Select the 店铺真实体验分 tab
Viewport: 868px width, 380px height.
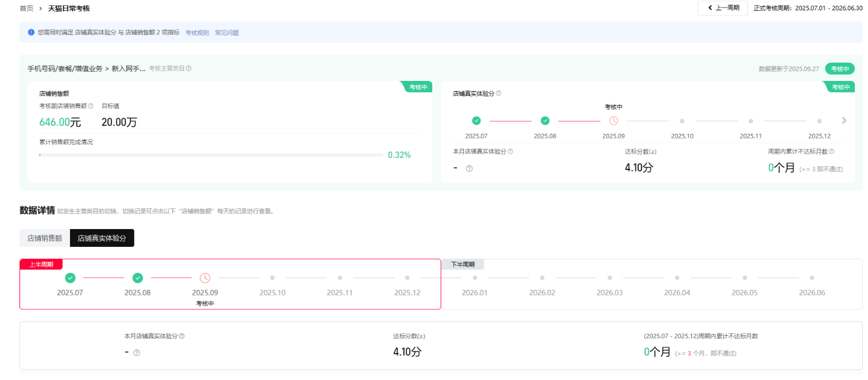pos(102,238)
